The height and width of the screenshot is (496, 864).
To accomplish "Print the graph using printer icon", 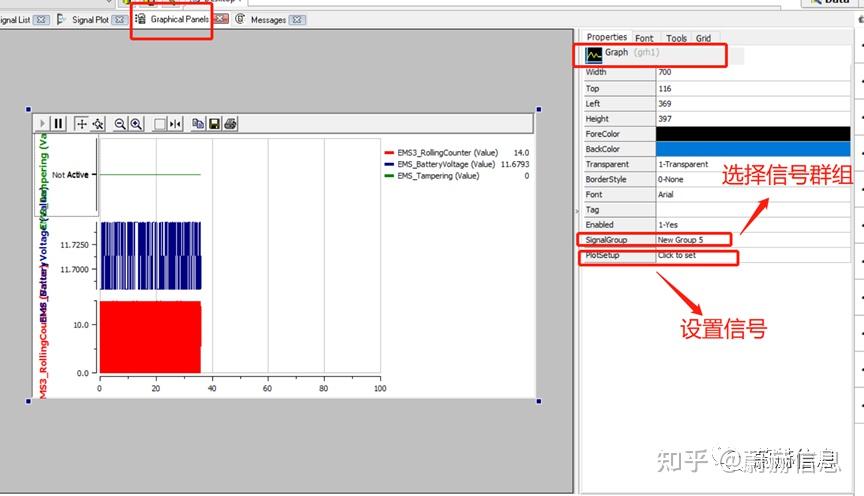I will pyautogui.click(x=231, y=124).
